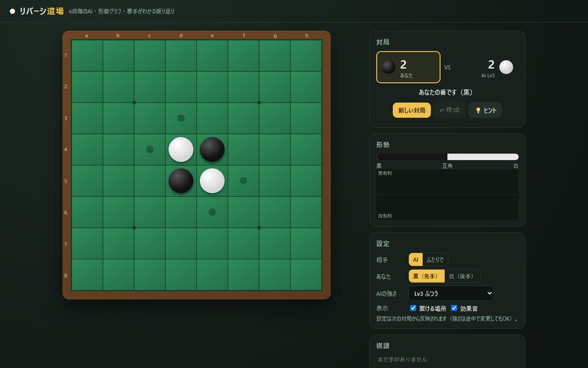The height and width of the screenshot is (368, 588).
Task: Start a new game with 新しい対局
Action: [x=411, y=110]
